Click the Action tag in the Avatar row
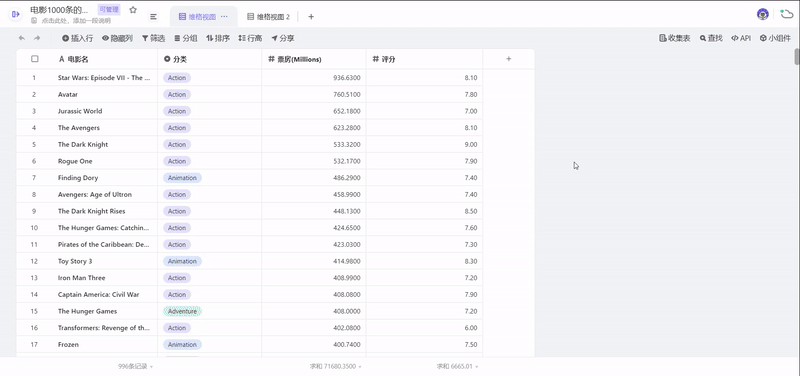Image resolution: width=800 pixels, height=376 pixels. 177,94
